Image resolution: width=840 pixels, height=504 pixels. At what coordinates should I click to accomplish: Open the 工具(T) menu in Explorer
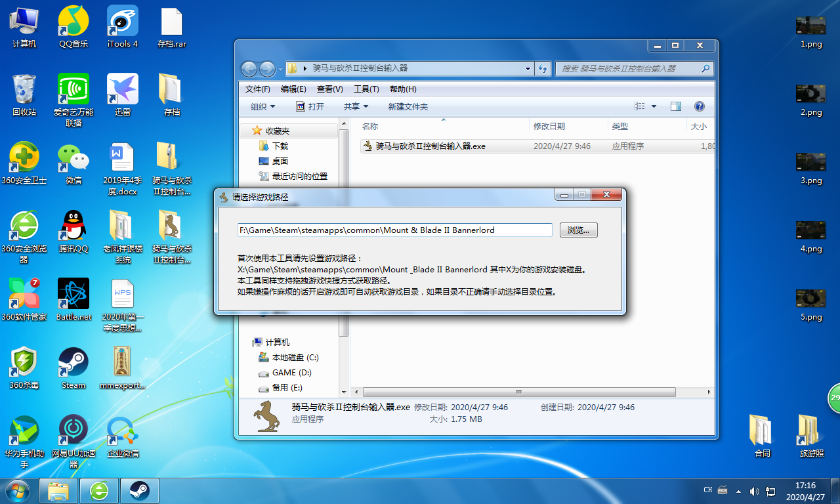click(366, 89)
